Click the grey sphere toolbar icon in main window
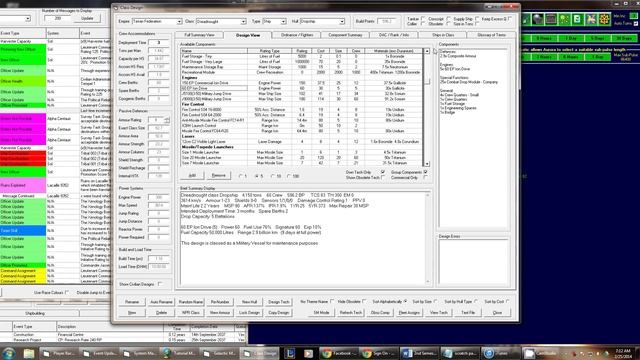The height and width of the screenshot is (360, 640). (x=538, y=19)
